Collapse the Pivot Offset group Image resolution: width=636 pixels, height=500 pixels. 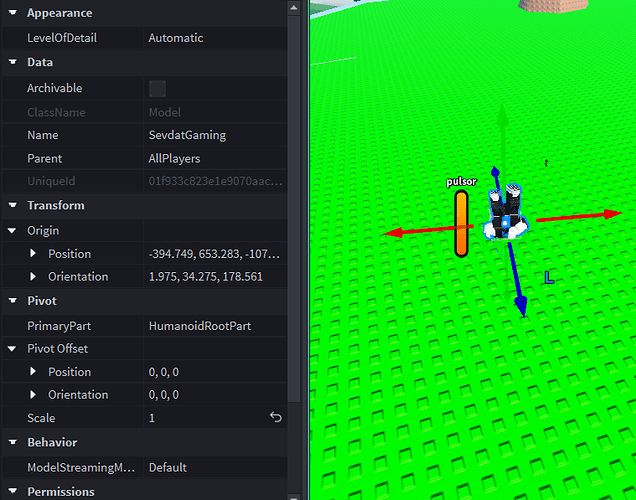(x=12, y=349)
